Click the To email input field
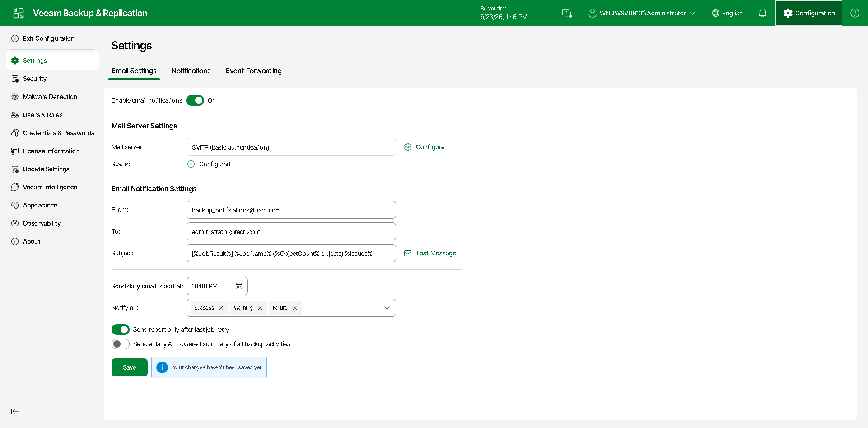The height and width of the screenshot is (428, 868). pyautogui.click(x=291, y=231)
